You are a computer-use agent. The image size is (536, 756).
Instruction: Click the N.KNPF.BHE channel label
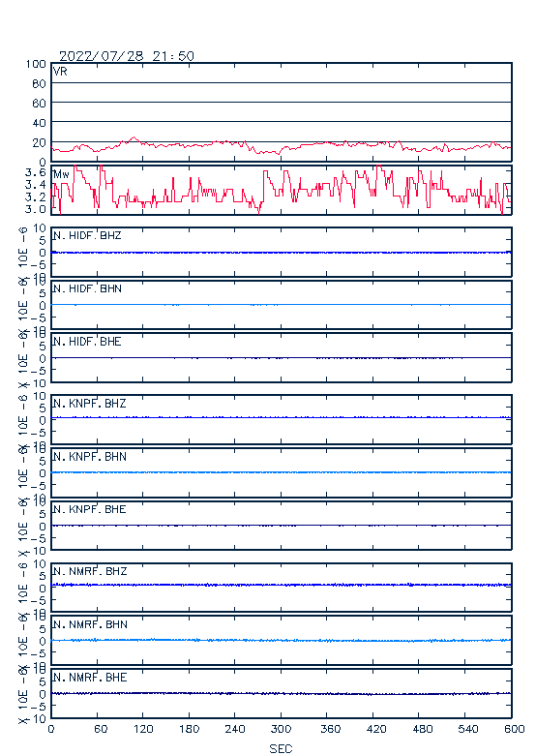coord(90,509)
